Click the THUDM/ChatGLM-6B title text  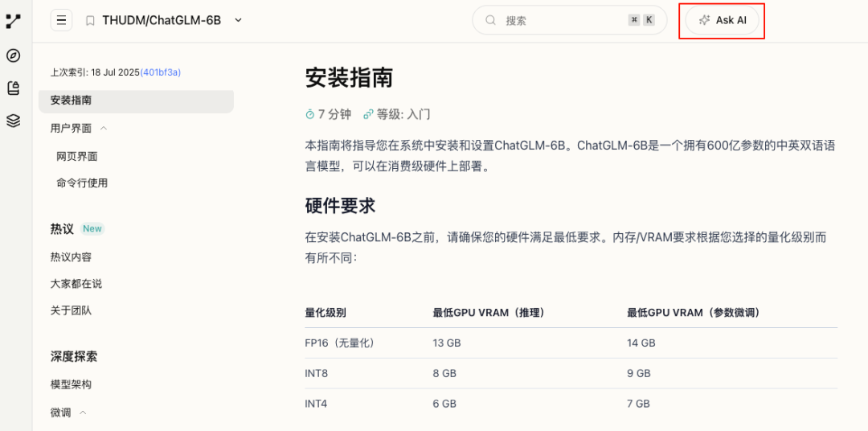point(162,20)
